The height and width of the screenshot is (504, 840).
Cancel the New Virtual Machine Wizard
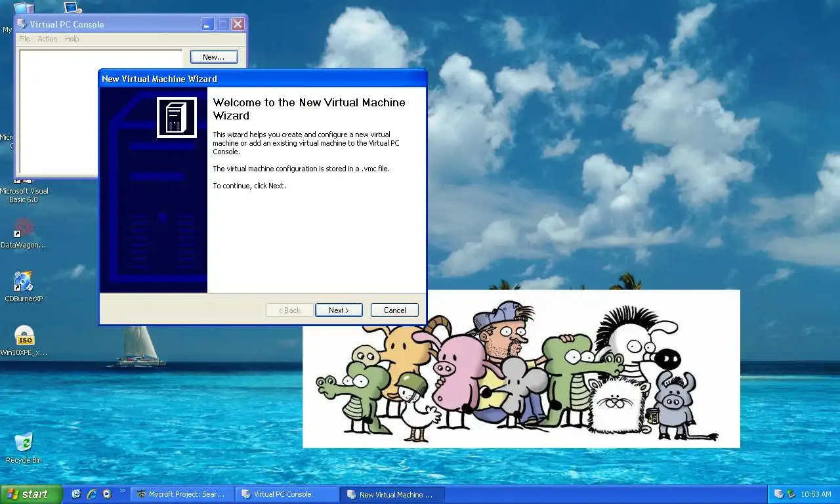pos(394,310)
